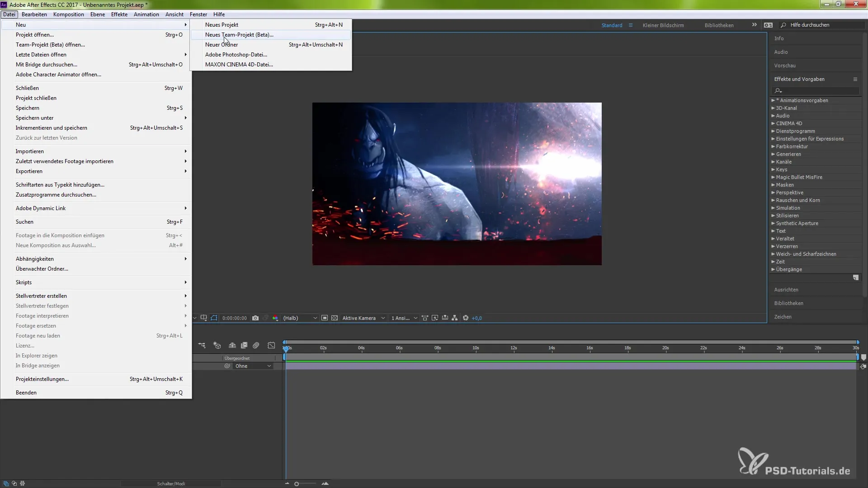868x488 pixels.
Task: Take a snapshot with the camera icon
Action: [255, 318]
